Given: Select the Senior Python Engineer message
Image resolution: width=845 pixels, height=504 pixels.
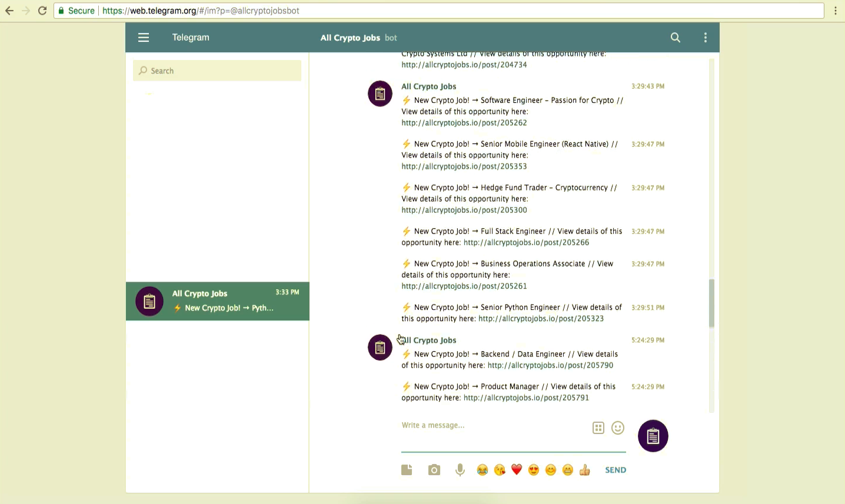Looking at the screenshot, I should point(512,313).
